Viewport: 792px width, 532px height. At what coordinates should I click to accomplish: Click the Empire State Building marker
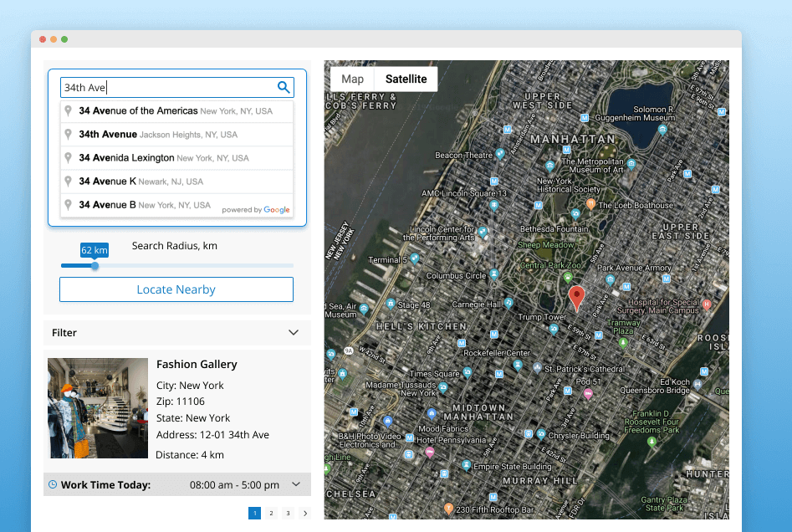tap(466, 465)
